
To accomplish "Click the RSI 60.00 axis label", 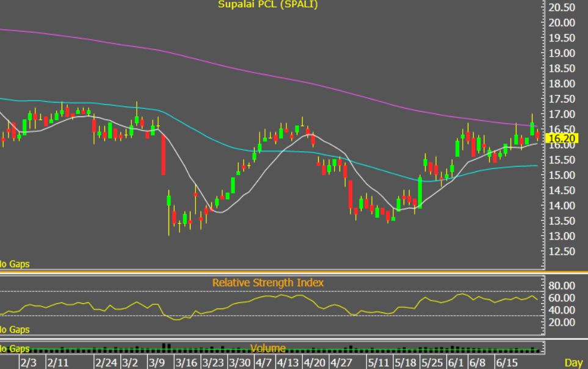I will [562, 298].
